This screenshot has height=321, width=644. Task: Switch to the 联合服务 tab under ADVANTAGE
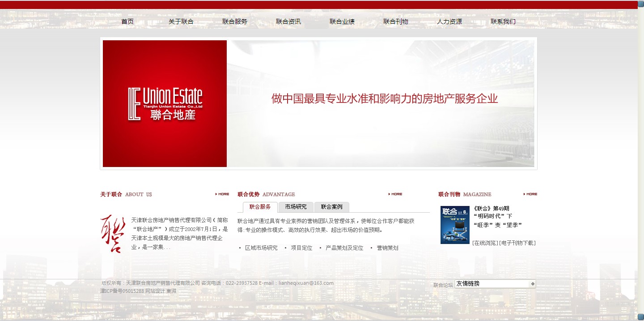click(260, 207)
